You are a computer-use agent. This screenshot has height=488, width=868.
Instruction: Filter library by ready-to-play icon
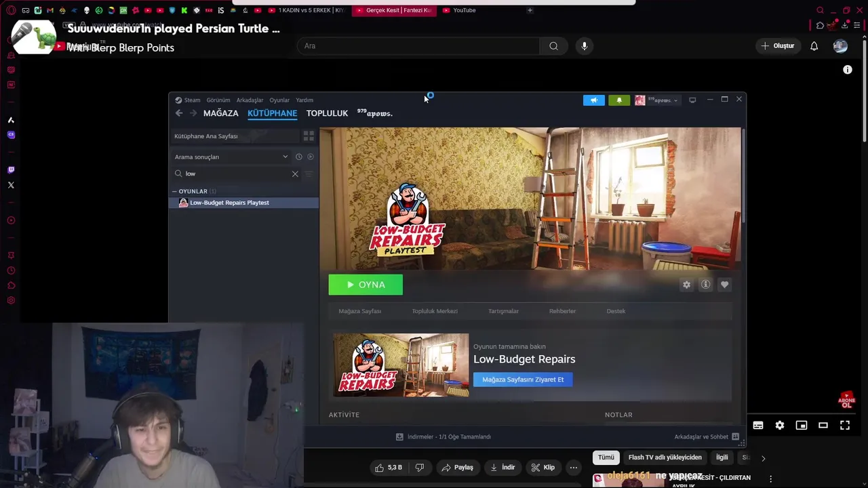311,157
